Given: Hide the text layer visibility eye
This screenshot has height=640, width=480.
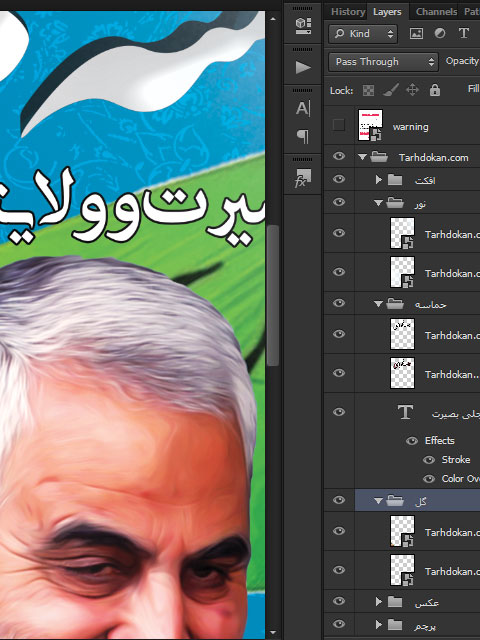Looking at the screenshot, I should point(339,412).
